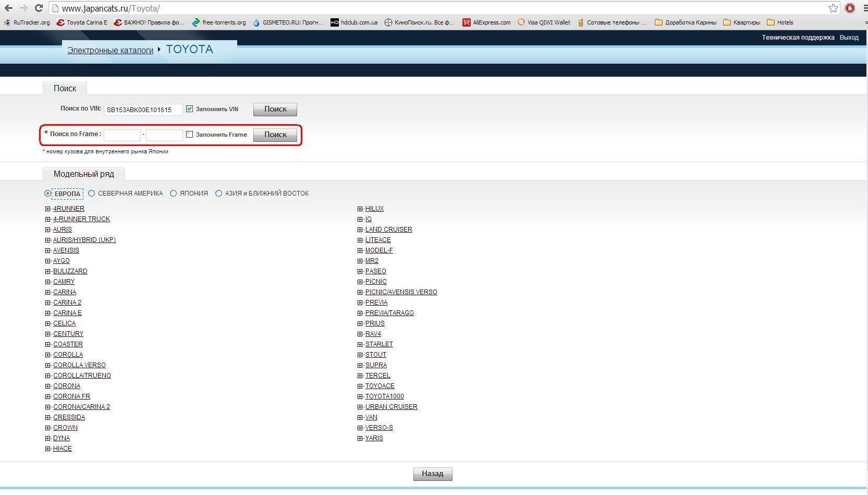Bookmark page using the star icon
868x495 pixels.
pyautogui.click(x=833, y=8)
